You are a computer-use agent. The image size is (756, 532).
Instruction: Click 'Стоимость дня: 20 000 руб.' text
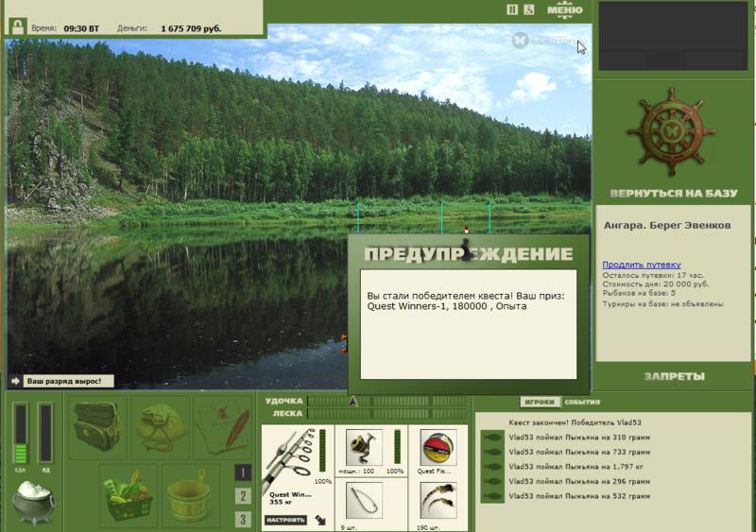click(x=656, y=284)
